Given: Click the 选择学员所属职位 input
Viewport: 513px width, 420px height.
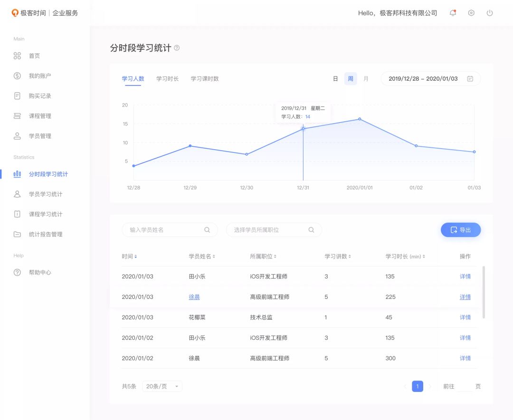Looking at the screenshot, I should [274, 230].
